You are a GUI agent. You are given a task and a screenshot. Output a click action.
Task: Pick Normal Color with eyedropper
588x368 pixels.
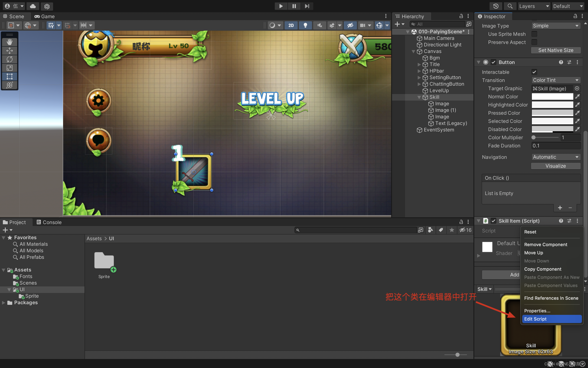[x=577, y=97]
